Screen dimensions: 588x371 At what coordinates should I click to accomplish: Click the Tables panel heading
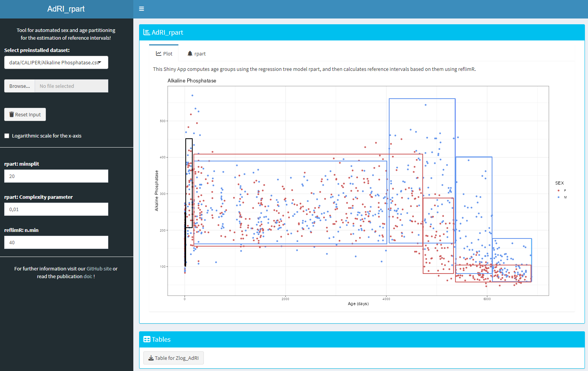pos(161,339)
